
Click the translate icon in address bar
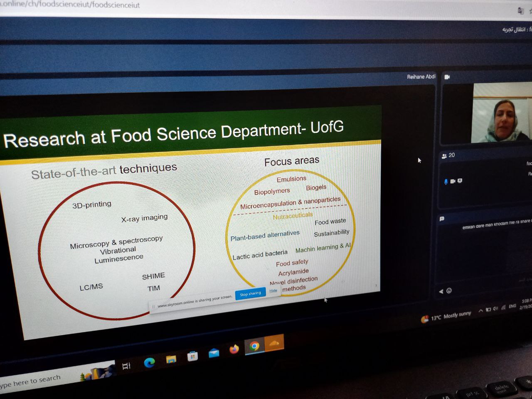pos(520,11)
